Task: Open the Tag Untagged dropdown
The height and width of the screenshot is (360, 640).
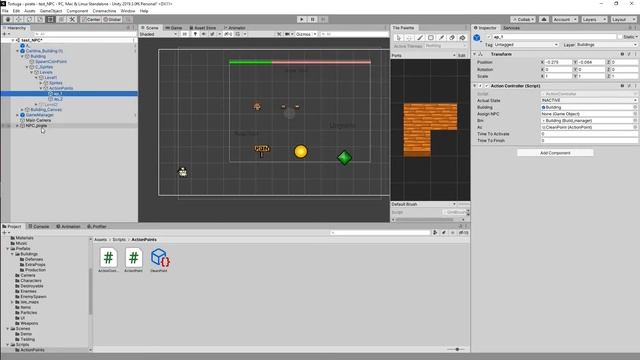Action: 526,44
